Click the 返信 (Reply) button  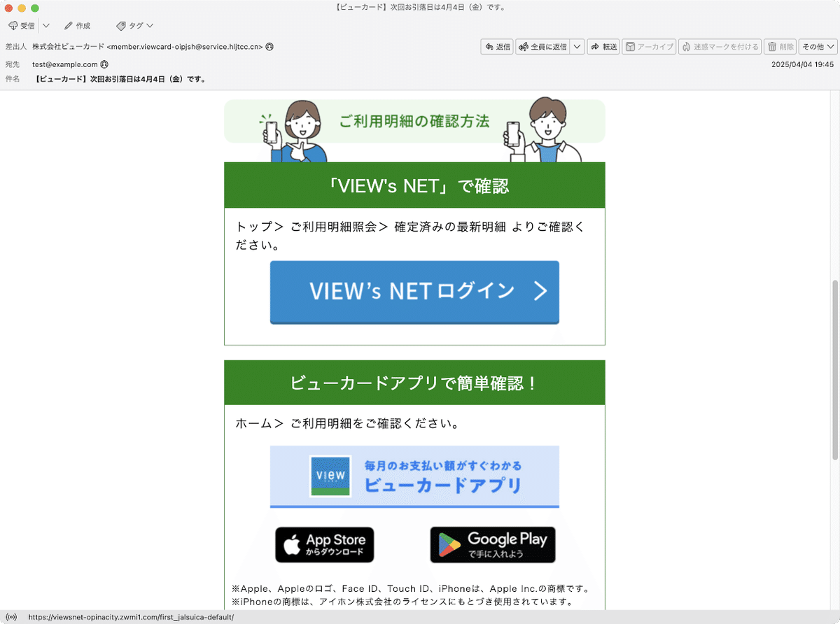[x=497, y=47]
